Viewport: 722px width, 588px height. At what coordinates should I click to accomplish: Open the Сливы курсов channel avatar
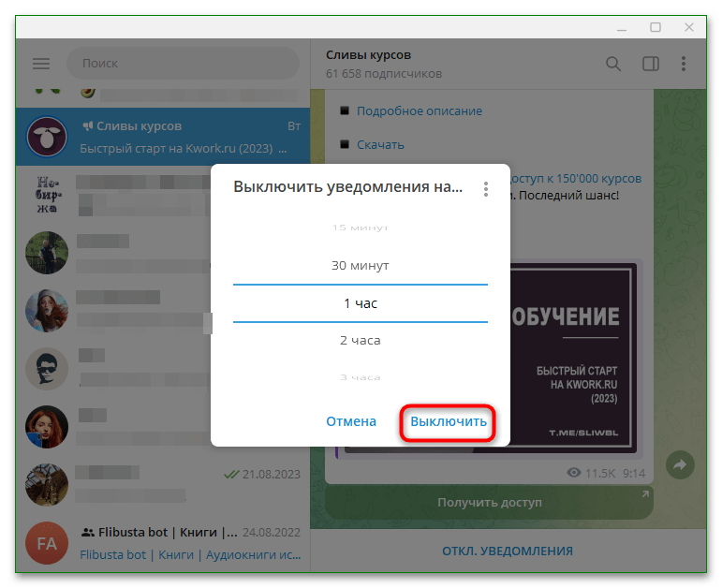[x=47, y=137]
